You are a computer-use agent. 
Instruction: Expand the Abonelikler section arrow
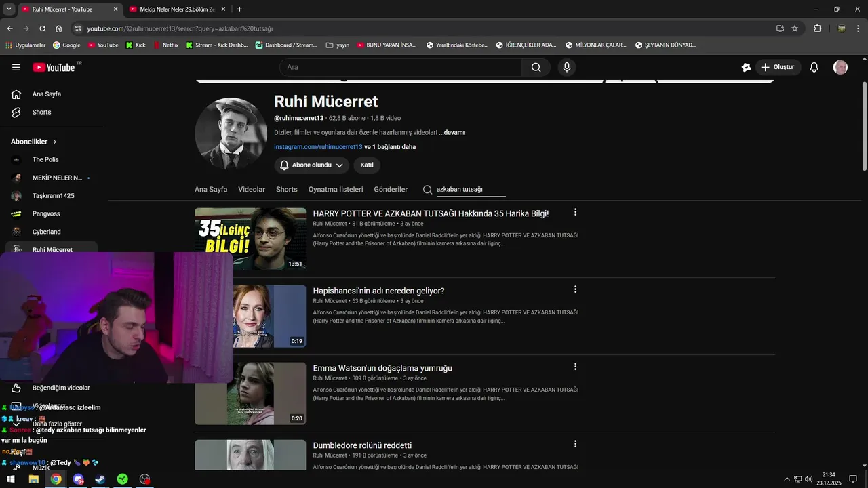coord(55,142)
